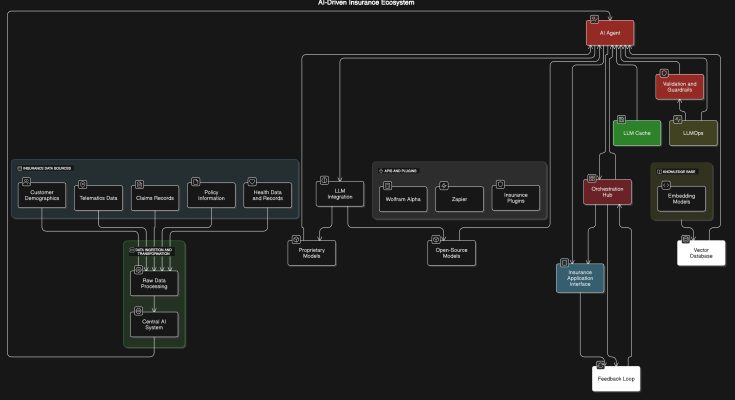Click the icon atop the Central AI System node

point(138,311)
